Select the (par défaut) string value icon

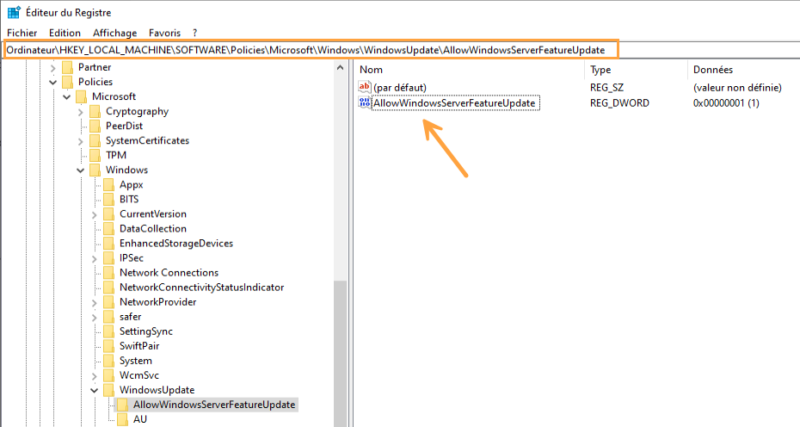point(364,87)
